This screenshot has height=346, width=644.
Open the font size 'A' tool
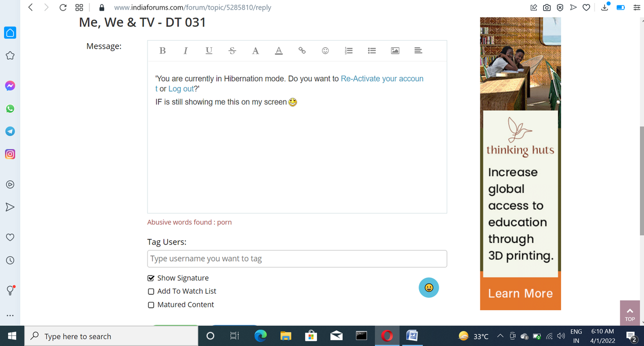(256, 51)
